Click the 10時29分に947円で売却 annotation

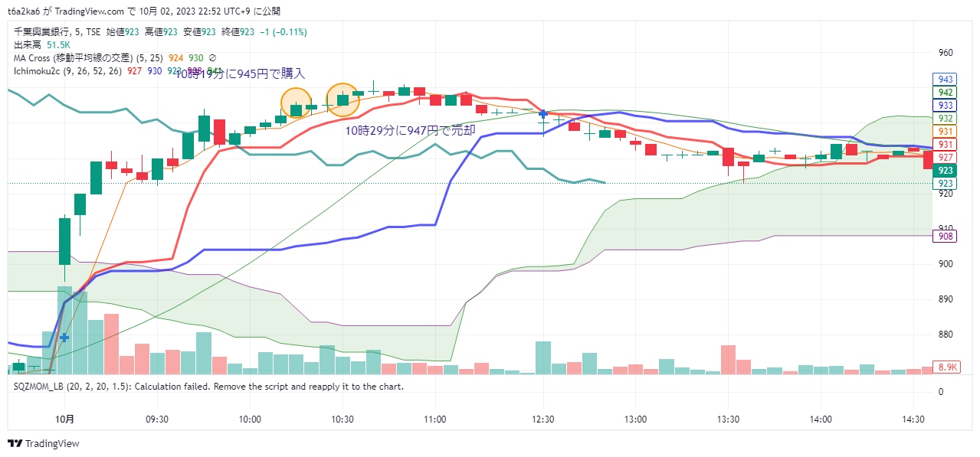click(x=410, y=131)
